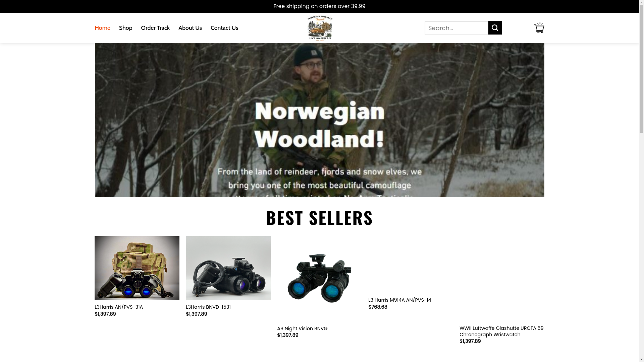
Task: Open L3 Harris M914A AN/PVS-14 link
Action: (x=400, y=300)
